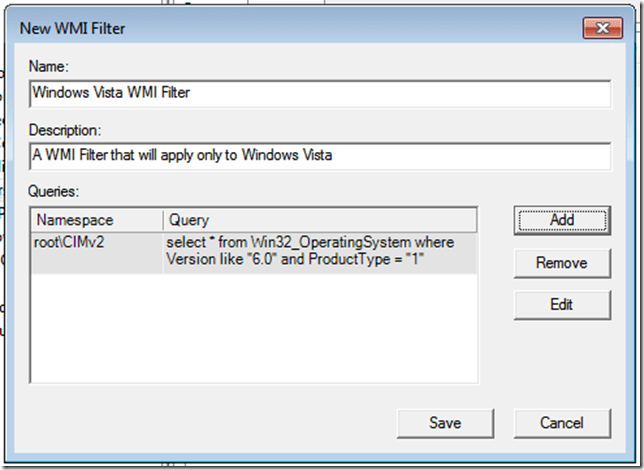This screenshot has width=644, height=470.
Task: Cancel the new WMI filter dialog
Action: (x=561, y=422)
